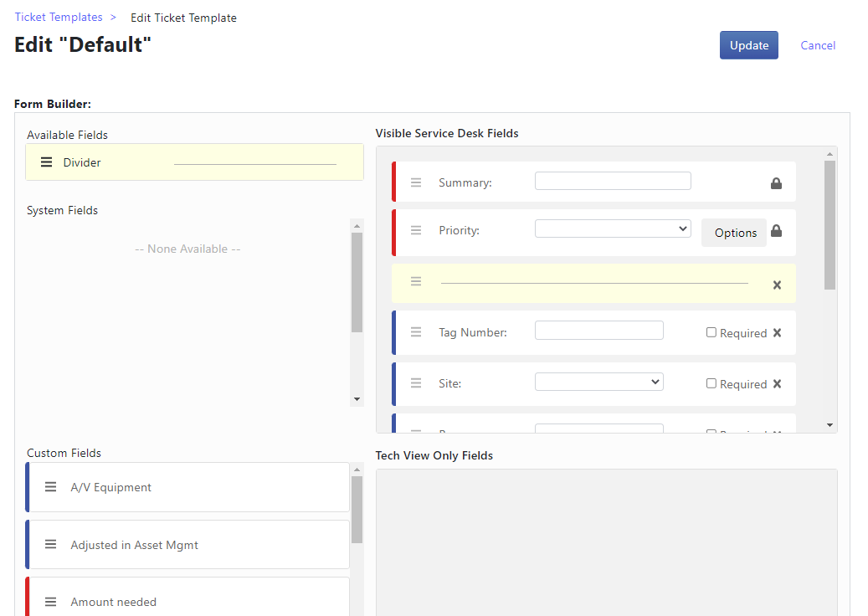The height and width of the screenshot is (616, 868).
Task: Go to Ticket Templates breadcrumb
Action: click(59, 17)
